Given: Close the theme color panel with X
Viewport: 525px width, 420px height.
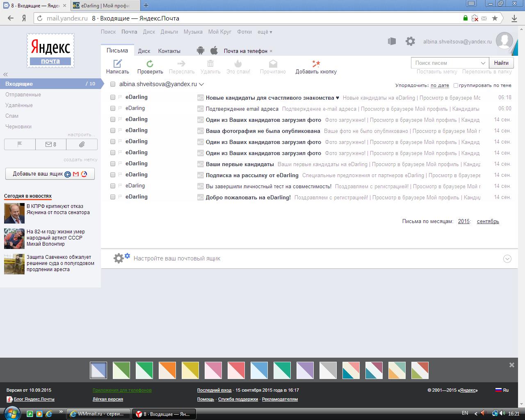Looking at the screenshot, I should point(511,365).
